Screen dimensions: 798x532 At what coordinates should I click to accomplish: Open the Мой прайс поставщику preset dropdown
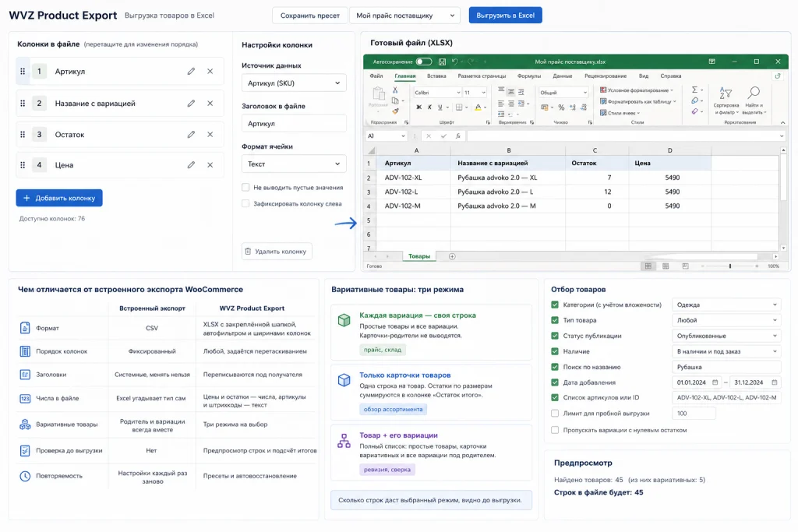tap(405, 16)
